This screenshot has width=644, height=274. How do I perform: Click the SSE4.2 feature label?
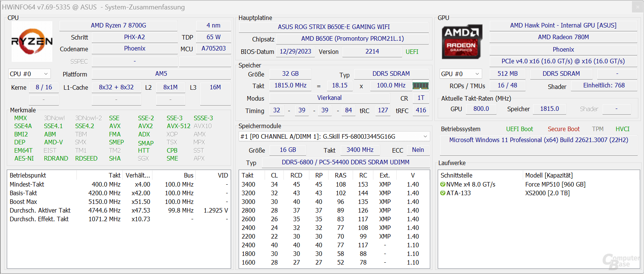[x=85, y=126]
